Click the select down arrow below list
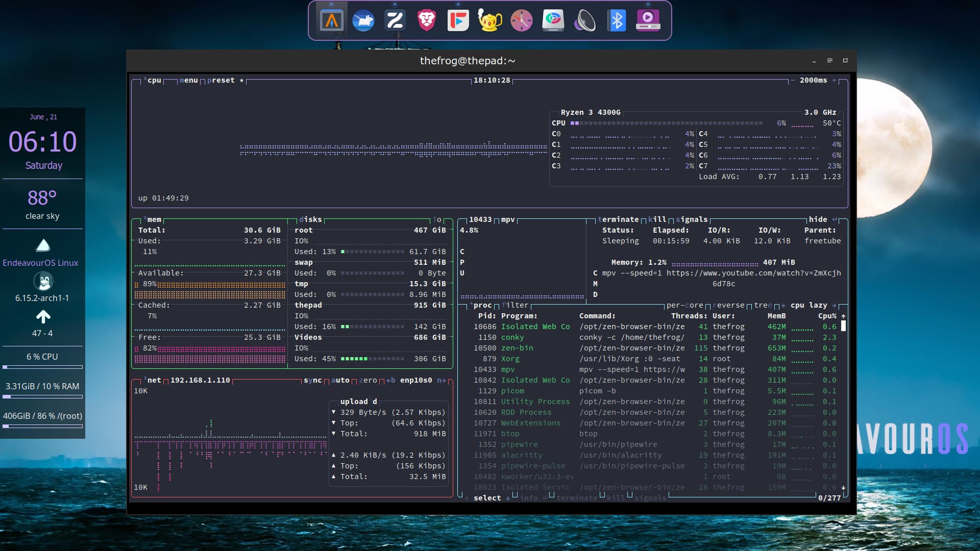Viewport: 980px width, 551px height. [x=508, y=498]
